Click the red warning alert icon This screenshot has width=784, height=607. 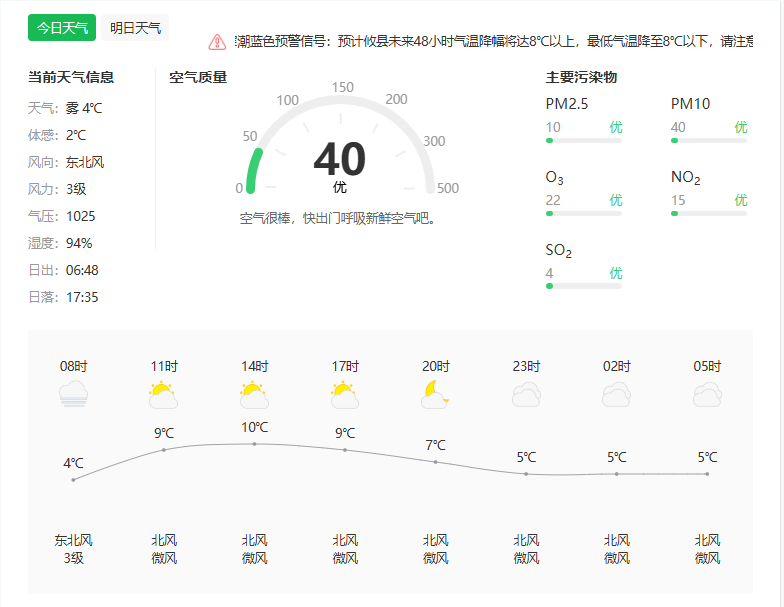[217, 42]
